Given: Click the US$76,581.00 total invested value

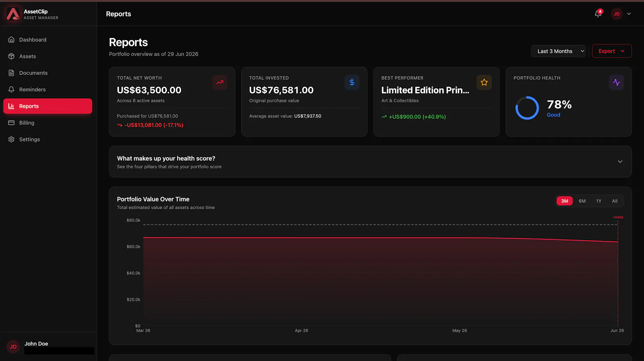Looking at the screenshot, I should coord(281,90).
